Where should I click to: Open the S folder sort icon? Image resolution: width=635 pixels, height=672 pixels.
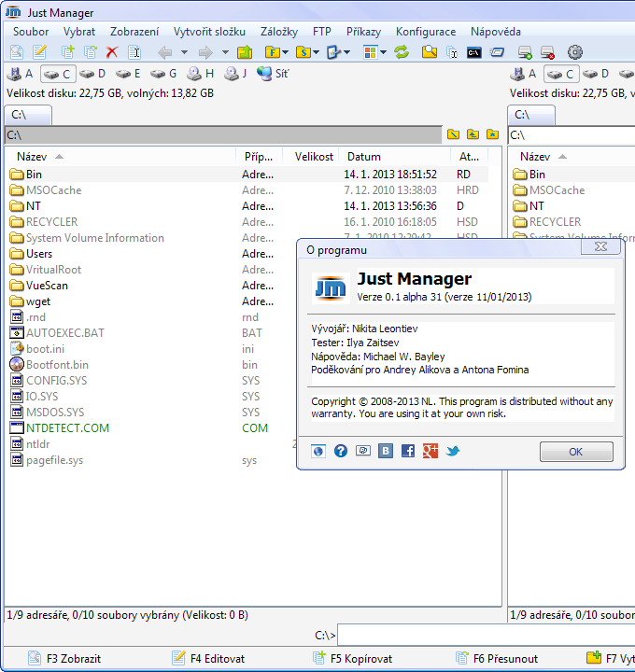(303, 52)
